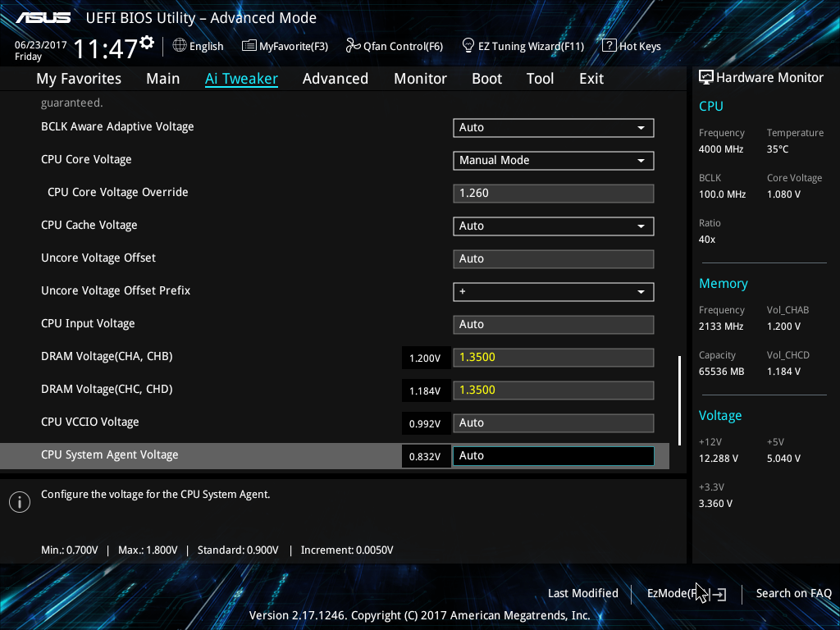Click the Hot Keys question mark icon
Image resolution: width=840 pixels, height=630 pixels.
[x=609, y=46]
